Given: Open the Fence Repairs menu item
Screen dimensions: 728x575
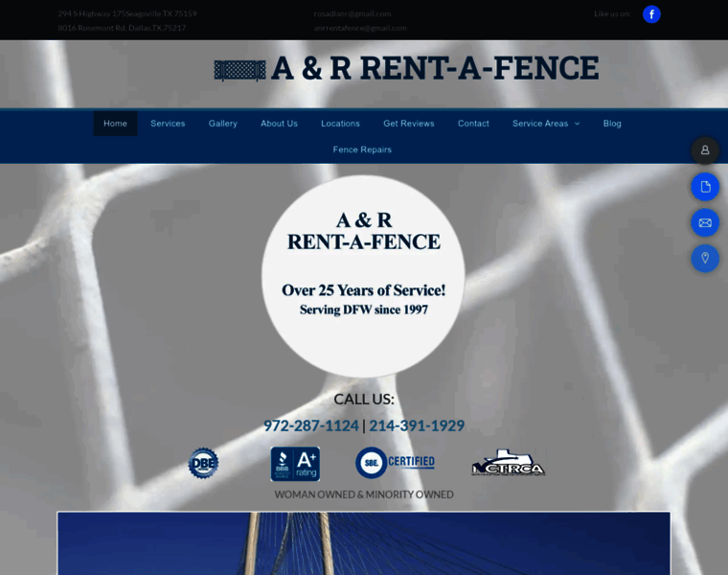Looking at the screenshot, I should [x=362, y=149].
